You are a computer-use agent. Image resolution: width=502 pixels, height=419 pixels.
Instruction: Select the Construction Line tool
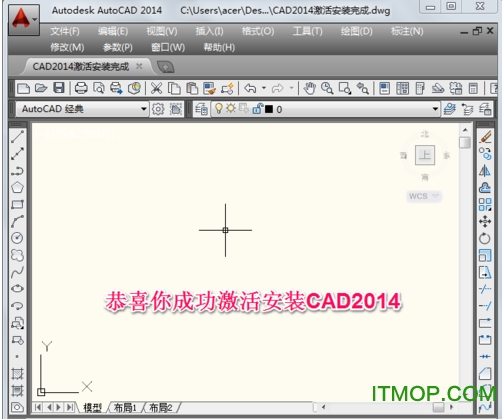coord(17,154)
